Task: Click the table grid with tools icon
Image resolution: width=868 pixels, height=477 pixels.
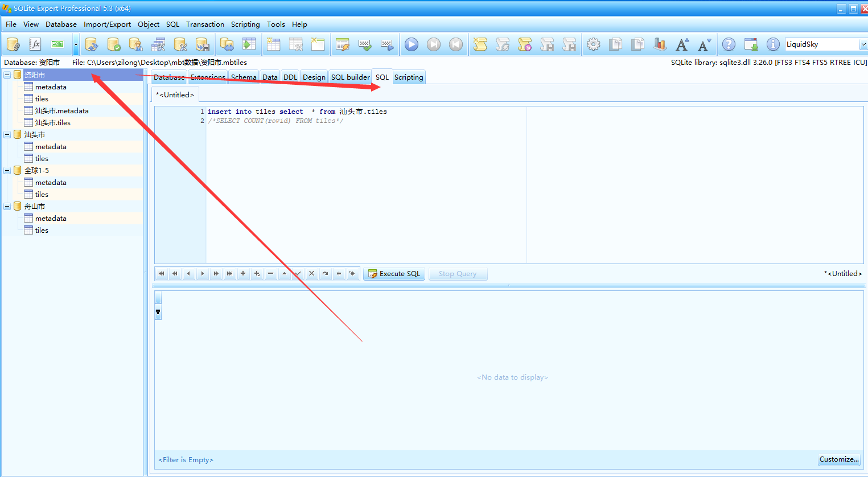Action: (x=158, y=44)
